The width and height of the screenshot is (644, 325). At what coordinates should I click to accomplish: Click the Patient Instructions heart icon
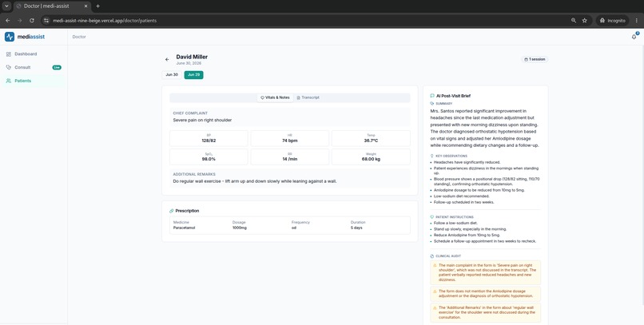coord(432,217)
